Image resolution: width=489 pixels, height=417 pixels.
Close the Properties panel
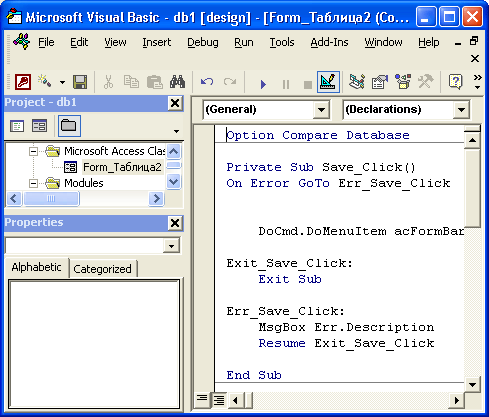(175, 223)
